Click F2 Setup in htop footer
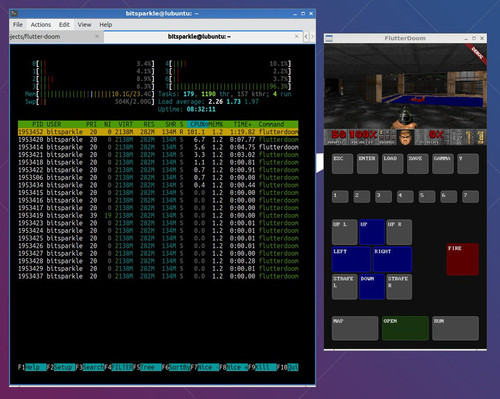This screenshot has width=500, height=399. click(61, 367)
